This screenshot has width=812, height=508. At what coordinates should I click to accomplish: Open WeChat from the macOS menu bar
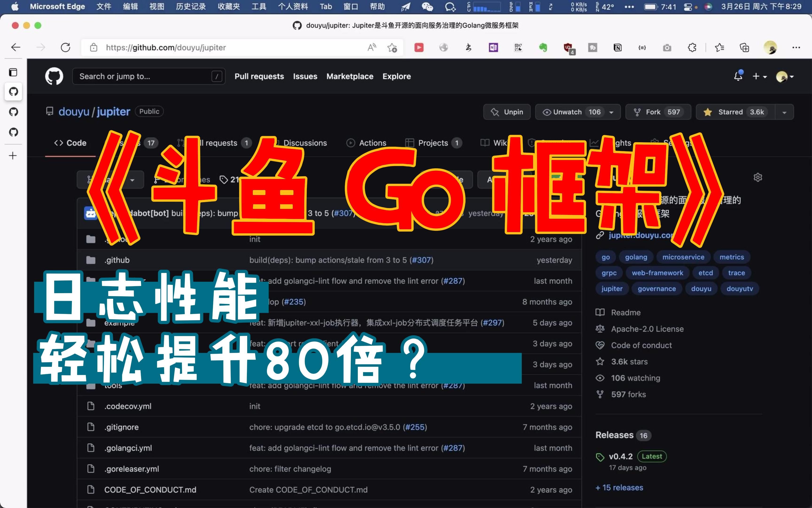[427, 6]
